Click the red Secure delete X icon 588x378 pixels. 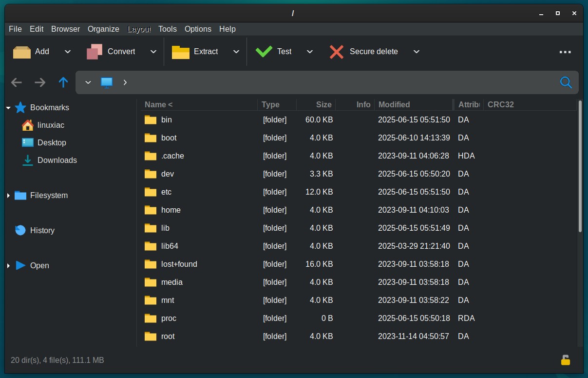337,52
